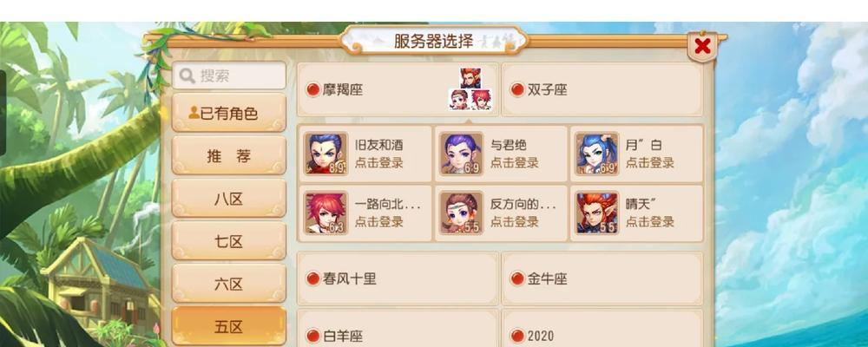
Task: Click the 晴天" character avatar
Action: pyautogui.click(x=597, y=213)
